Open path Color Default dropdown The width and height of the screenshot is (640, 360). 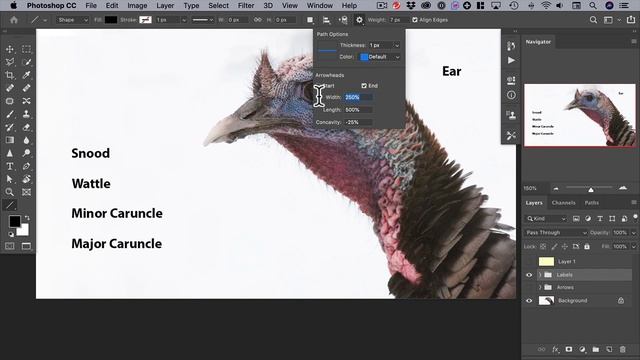(x=380, y=57)
